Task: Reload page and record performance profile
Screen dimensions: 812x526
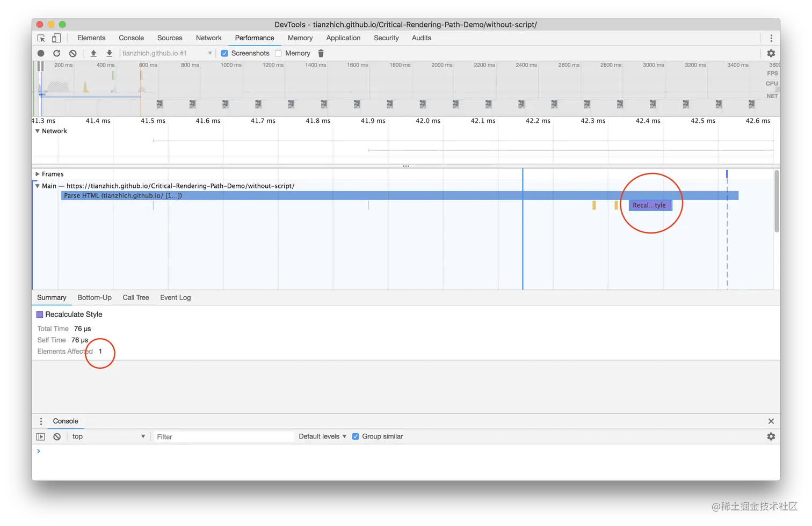Action: pyautogui.click(x=56, y=53)
